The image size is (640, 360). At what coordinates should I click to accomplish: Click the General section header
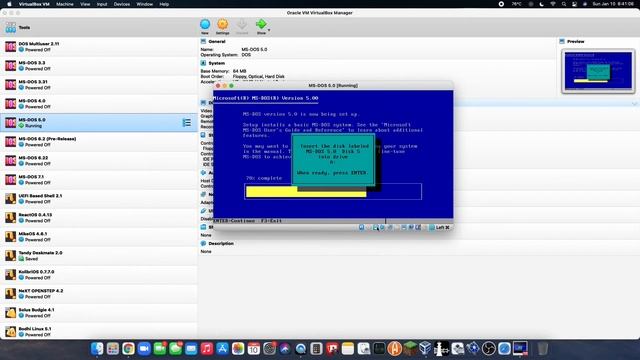217,42
